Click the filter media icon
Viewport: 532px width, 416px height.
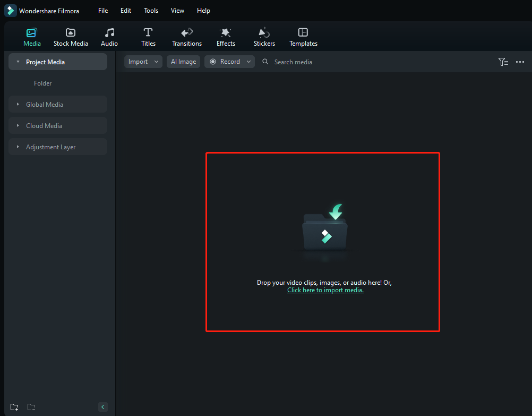[x=503, y=62]
